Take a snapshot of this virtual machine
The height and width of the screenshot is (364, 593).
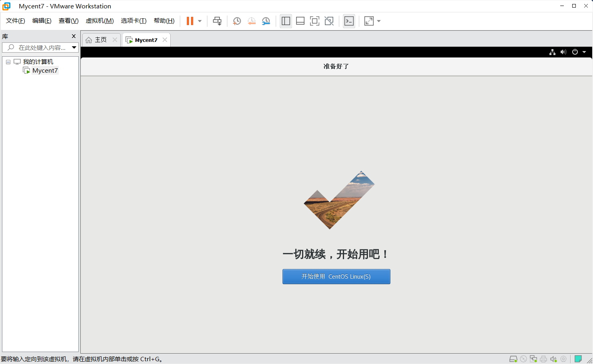237,21
